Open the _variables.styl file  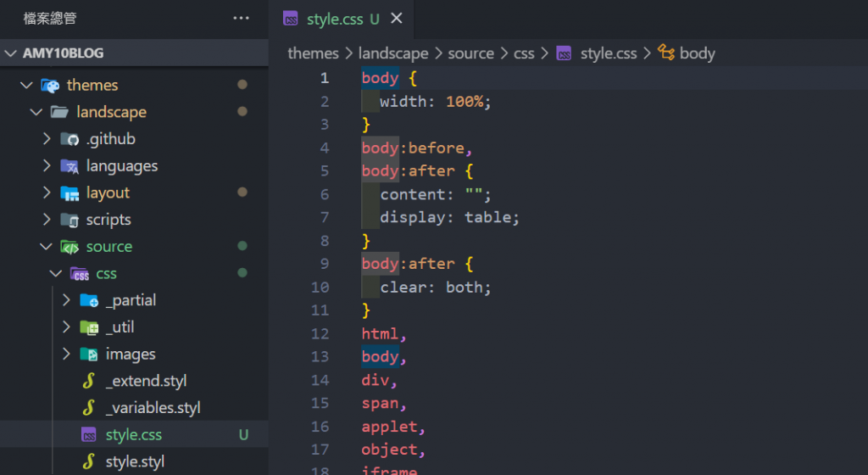tap(153, 408)
